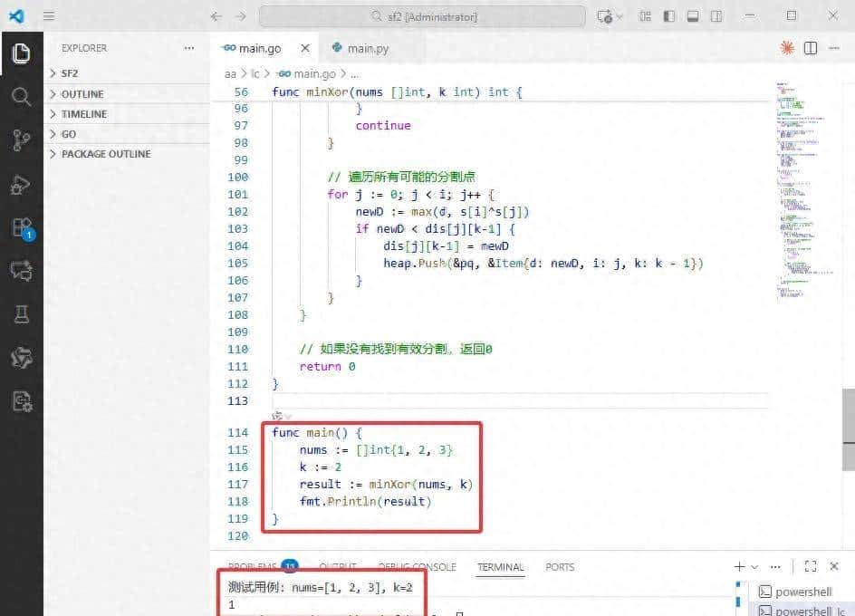Expand the OUTLINE section in the sidebar
The image size is (855, 616).
point(82,93)
